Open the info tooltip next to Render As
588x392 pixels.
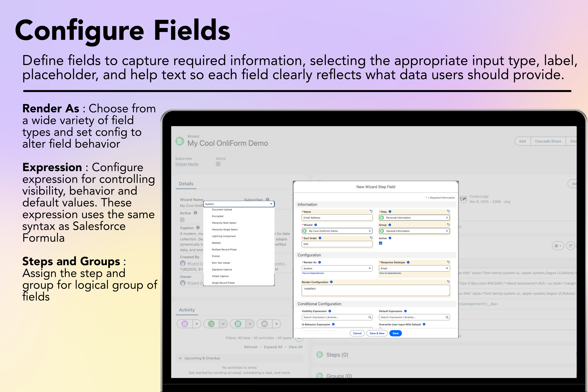(x=319, y=262)
